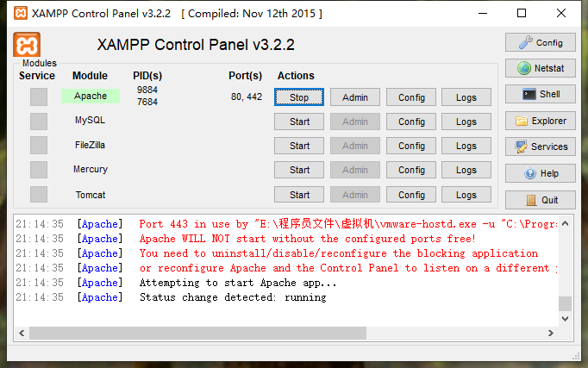The image size is (588, 368).
Task: Open Help with the question mark icon
Action: click(540, 173)
